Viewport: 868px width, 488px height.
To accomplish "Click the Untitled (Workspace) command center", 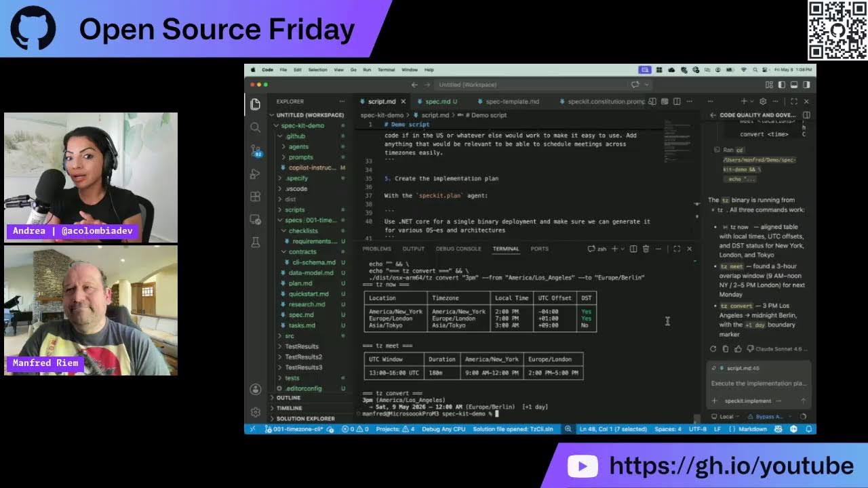I will click(x=468, y=85).
